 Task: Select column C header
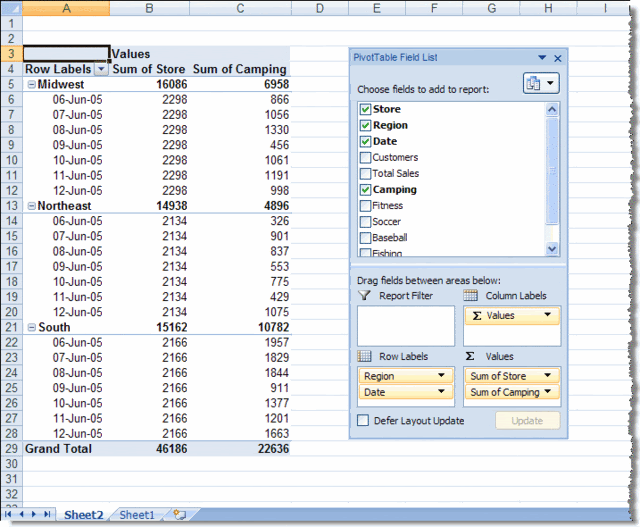pyautogui.click(x=240, y=8)
